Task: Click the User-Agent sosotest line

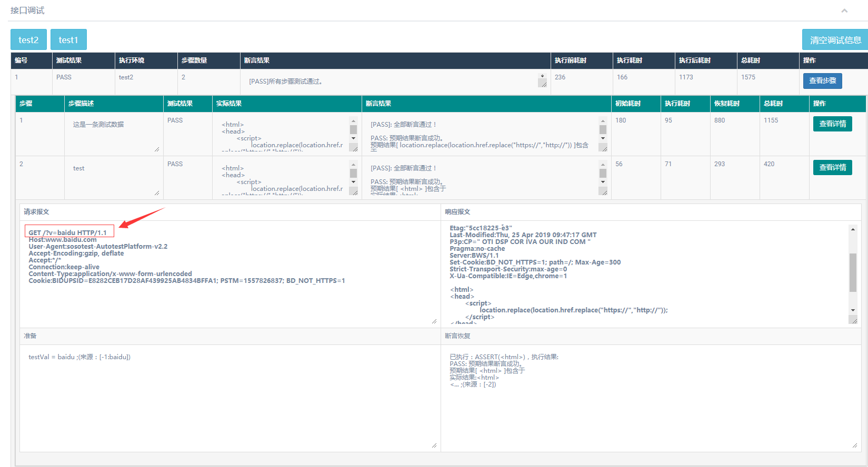Action: coord(98,247)
